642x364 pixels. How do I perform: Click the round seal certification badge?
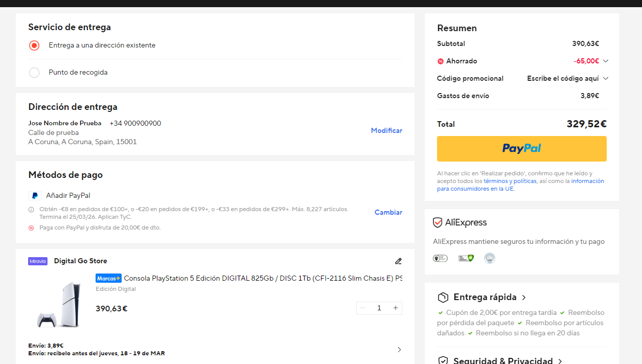(x=490, y=258)
